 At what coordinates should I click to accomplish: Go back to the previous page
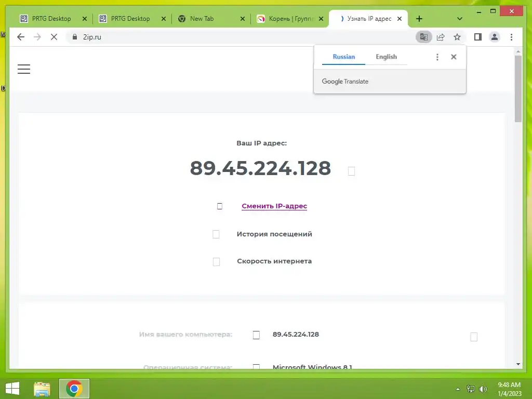pyautogui.click(x=21, y=37)
